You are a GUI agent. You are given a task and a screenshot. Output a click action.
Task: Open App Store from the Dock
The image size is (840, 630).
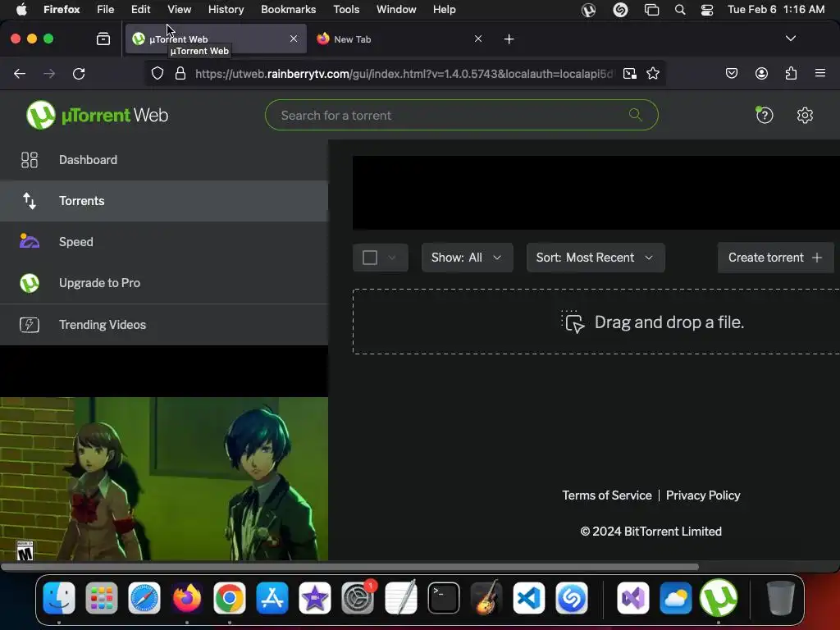[x=272, y=598]
